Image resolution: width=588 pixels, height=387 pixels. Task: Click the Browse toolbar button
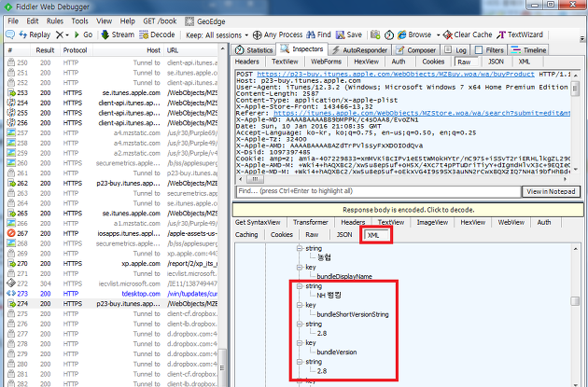[414, 35]
